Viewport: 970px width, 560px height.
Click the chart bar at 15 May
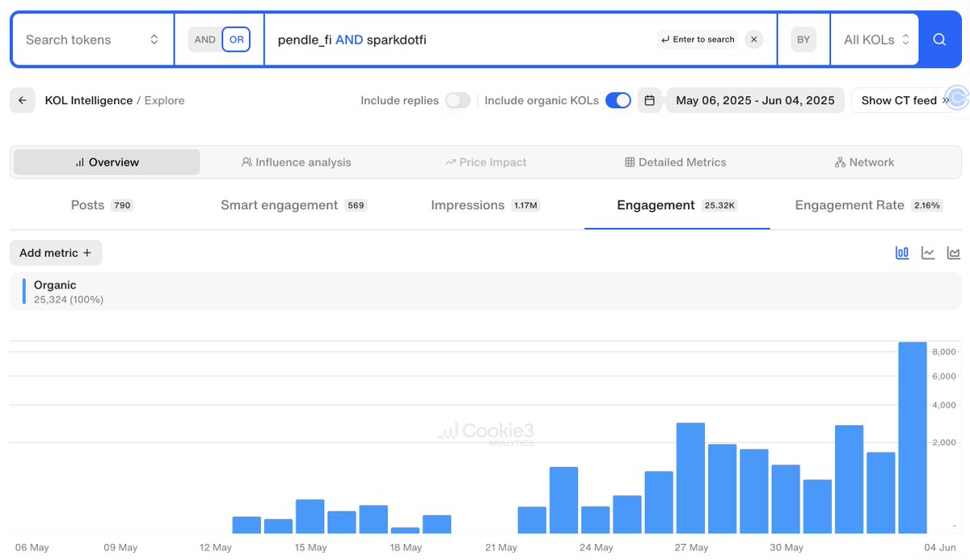pos(310,516)
